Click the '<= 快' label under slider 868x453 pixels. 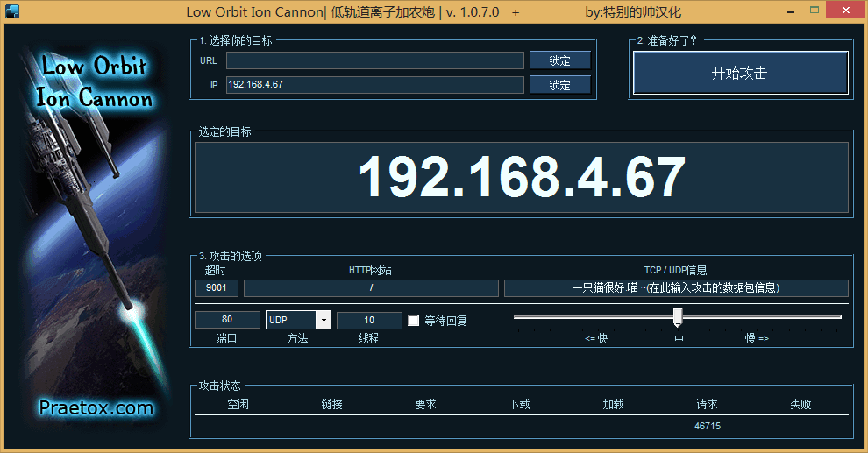(596, 338)
